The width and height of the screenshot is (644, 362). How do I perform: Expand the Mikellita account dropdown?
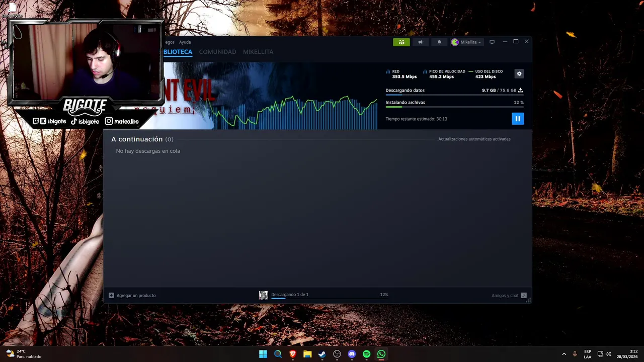point(467,42)
